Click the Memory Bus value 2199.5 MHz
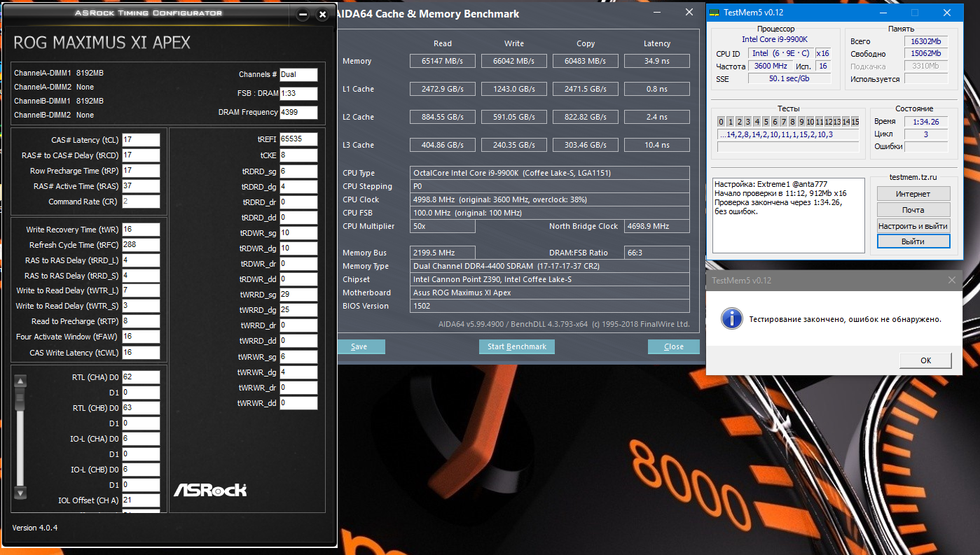Image resolution: width=980 pixels, height=555 pixels. tap(443, 253)
